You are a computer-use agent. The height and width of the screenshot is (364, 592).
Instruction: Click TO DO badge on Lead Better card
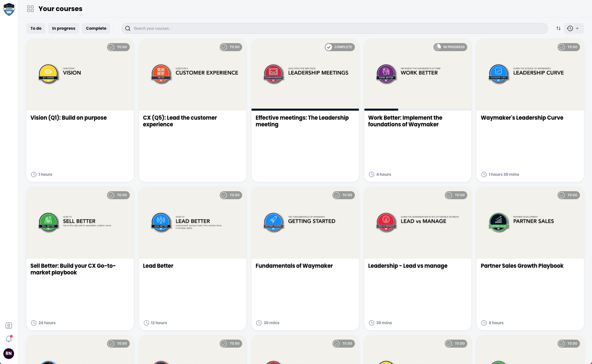pos(231,195)
